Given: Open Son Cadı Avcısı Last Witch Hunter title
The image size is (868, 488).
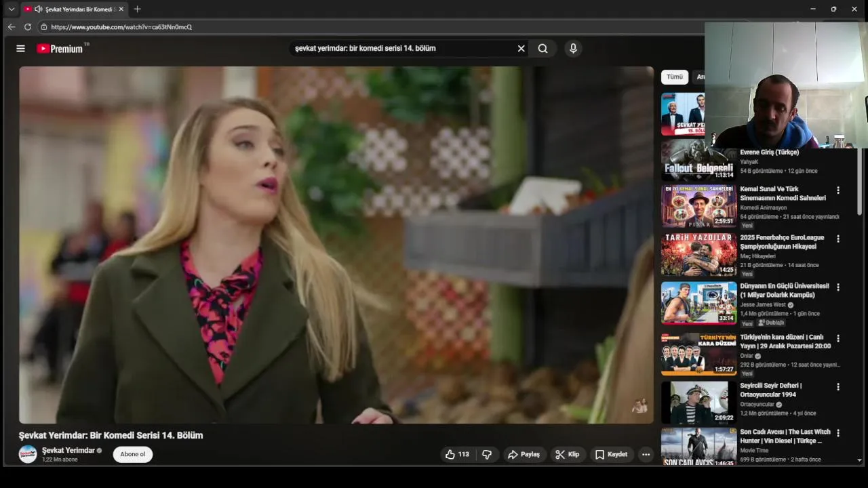Looking at the screenshot, I should [785, 436].
